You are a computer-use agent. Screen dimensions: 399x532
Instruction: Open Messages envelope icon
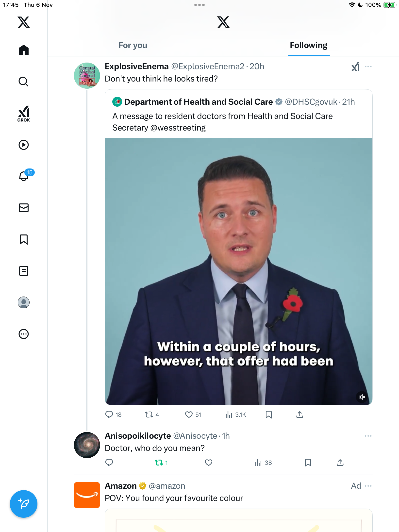point(24,208)
